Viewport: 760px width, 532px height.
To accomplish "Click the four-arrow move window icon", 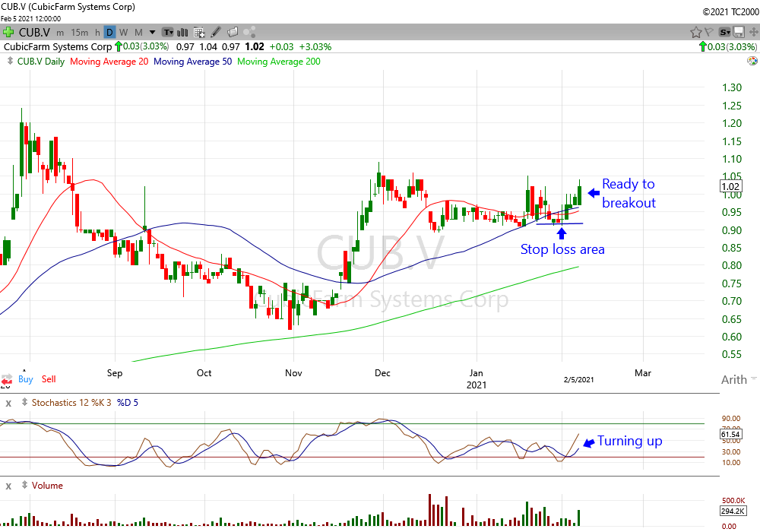I will (x=754, y=33).
